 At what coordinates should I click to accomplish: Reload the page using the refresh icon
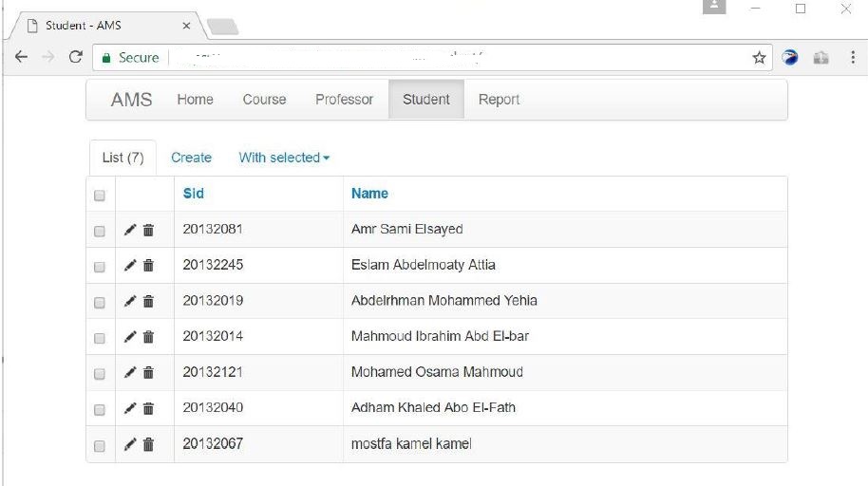76,56
